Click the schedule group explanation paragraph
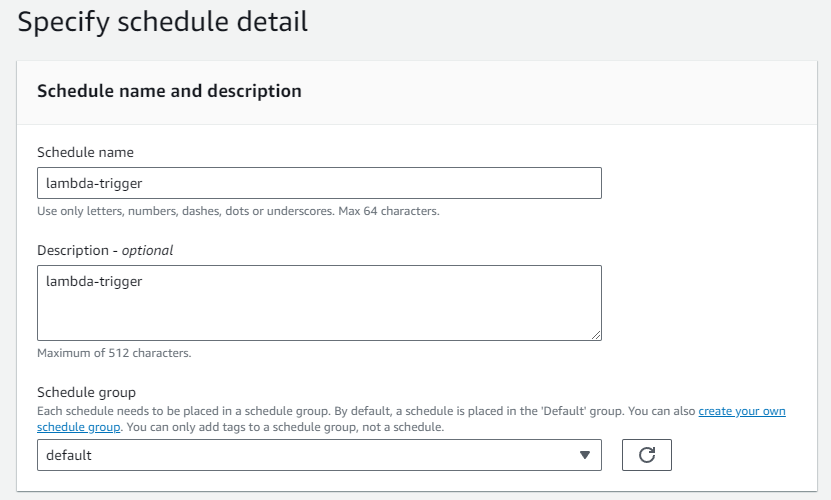The width and height of the screenshot is (831, 500). pyautogui.click(x=411, y=419)
